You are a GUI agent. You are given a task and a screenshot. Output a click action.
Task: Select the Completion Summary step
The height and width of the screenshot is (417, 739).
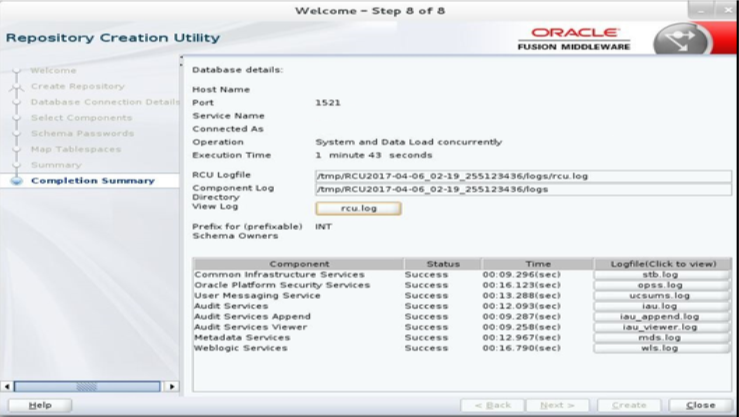[92, 180]
